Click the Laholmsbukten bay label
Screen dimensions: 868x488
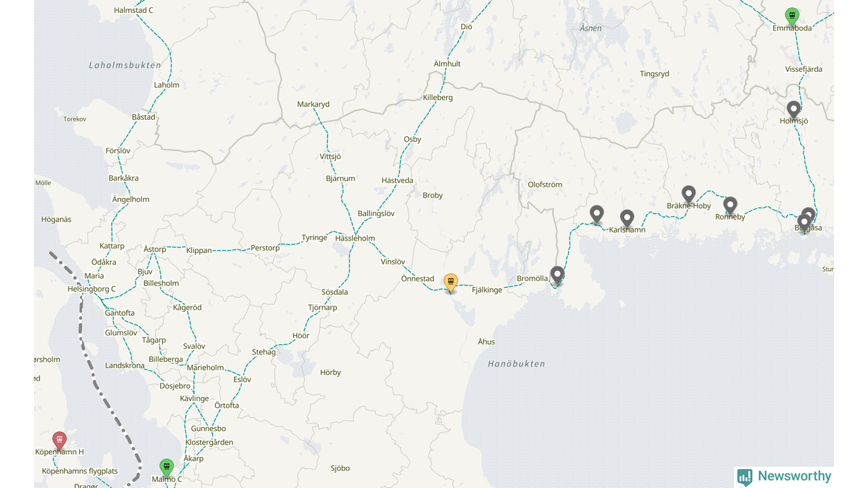pyautogui.click(x=125, y=65)
